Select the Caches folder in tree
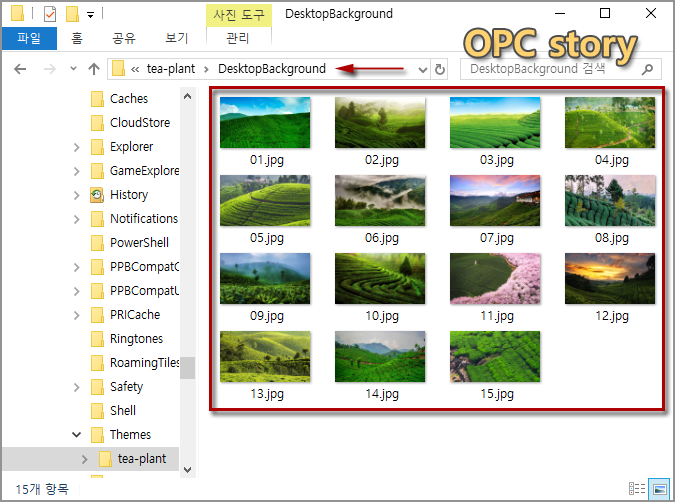This screenshot has width=675, height=502. (129, 99)
